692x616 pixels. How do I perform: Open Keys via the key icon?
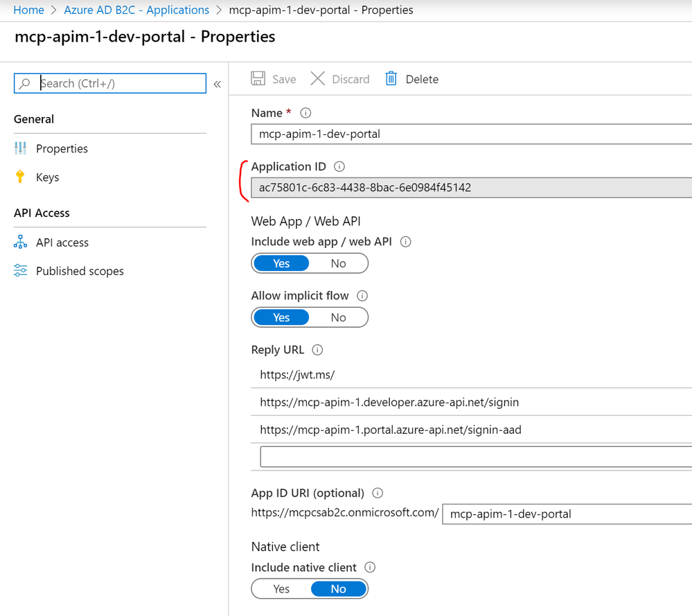pos(20,177)
